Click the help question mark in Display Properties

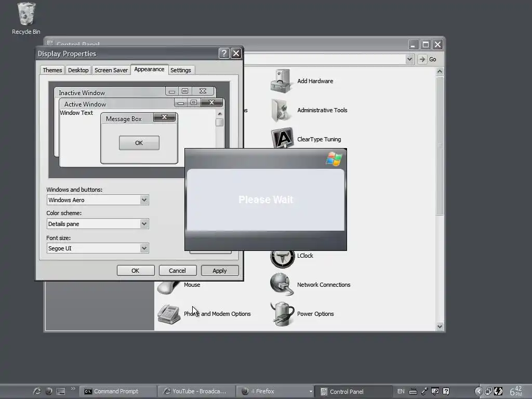pyautogui.click(x=224, y=54)
